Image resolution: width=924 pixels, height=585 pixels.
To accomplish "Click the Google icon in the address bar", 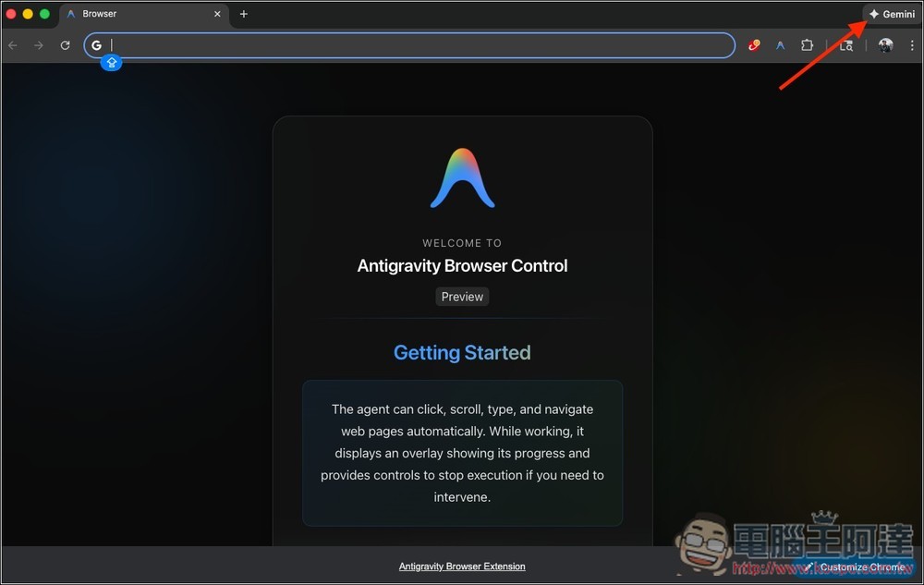I will pyautogui.click(x=97, y=45).
